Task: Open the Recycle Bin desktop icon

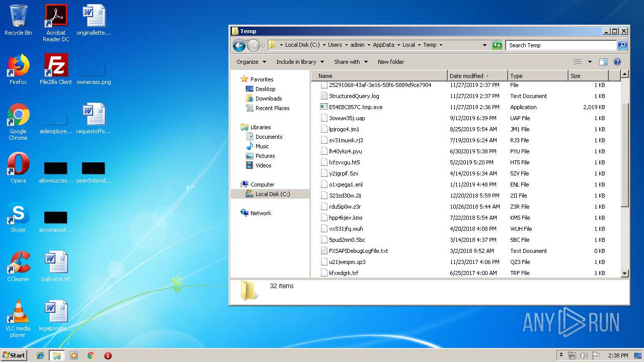Action: [x=18, y=20]
